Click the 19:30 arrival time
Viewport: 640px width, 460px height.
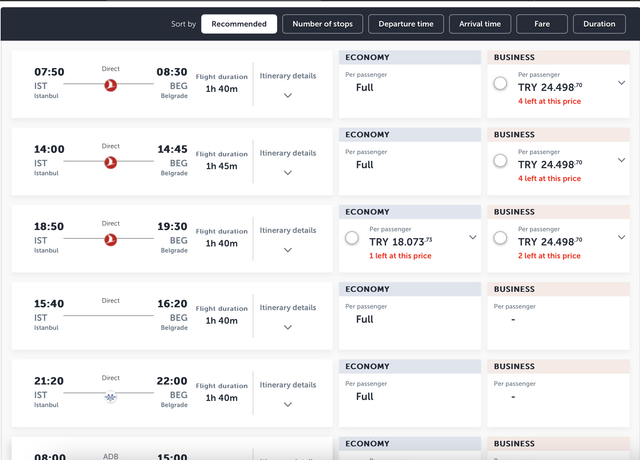pos(172,227)
